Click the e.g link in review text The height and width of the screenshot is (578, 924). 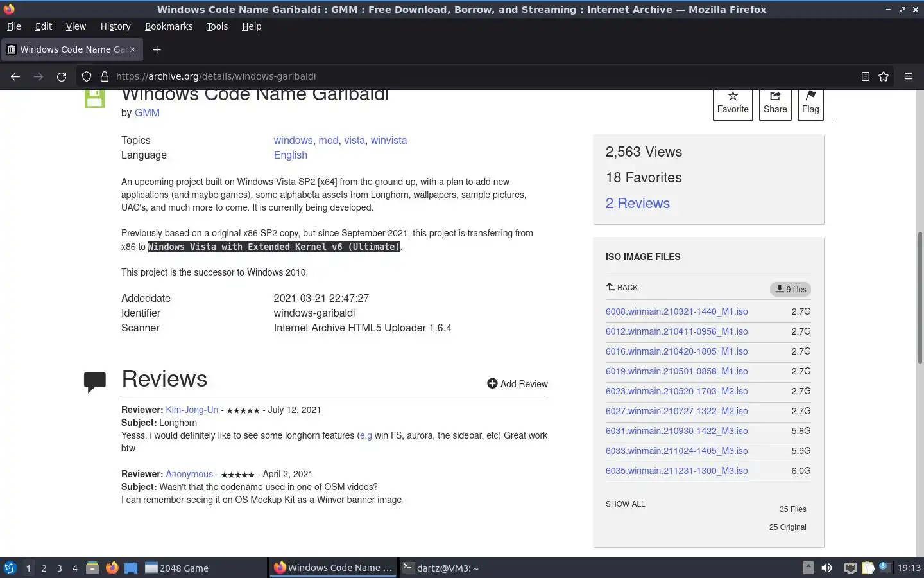tap(366, 435)
